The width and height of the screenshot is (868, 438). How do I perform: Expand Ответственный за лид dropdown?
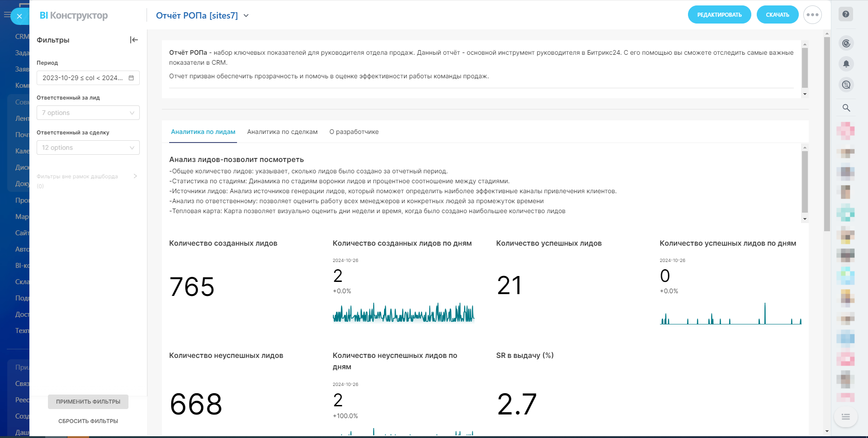point(132,113)
